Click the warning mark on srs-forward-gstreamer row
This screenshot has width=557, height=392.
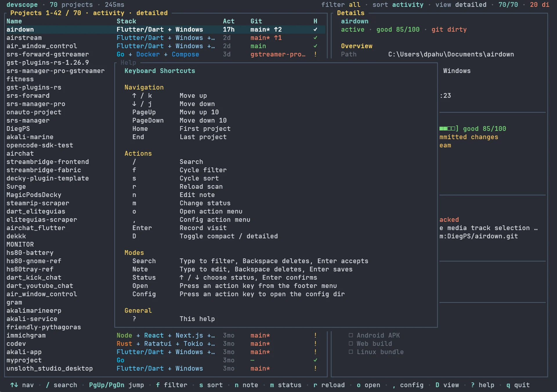(x=315, y=54)
